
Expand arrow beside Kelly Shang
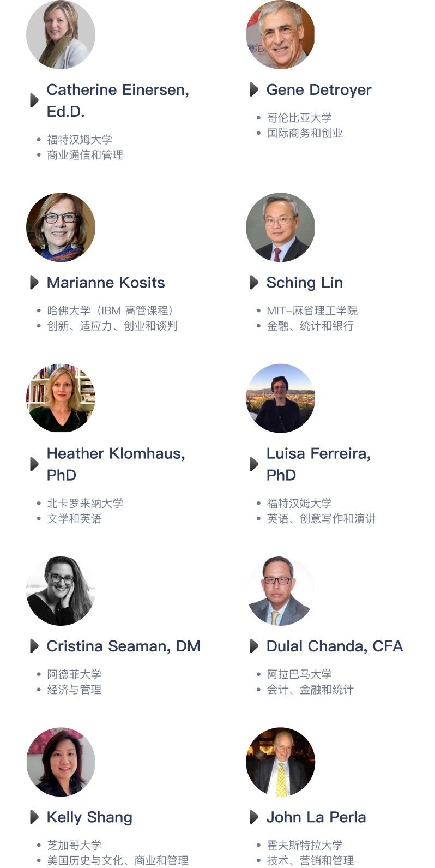click(34, 817)
